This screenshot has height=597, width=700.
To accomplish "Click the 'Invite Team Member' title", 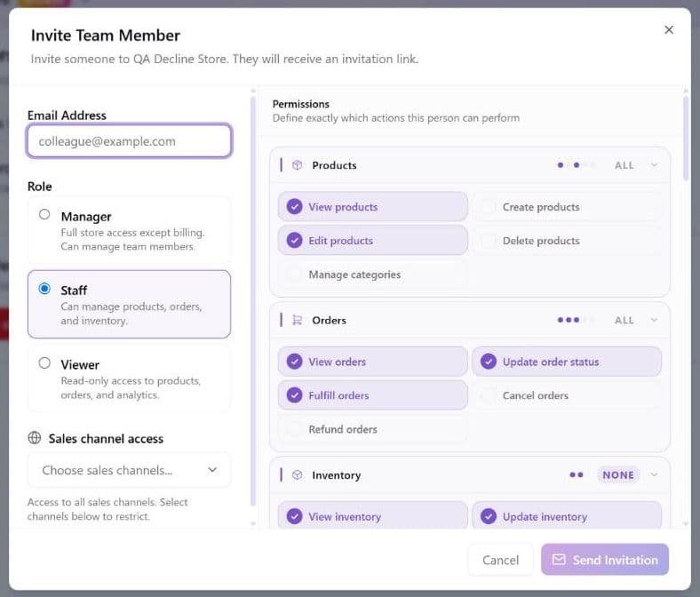I will tap(106, 36).
